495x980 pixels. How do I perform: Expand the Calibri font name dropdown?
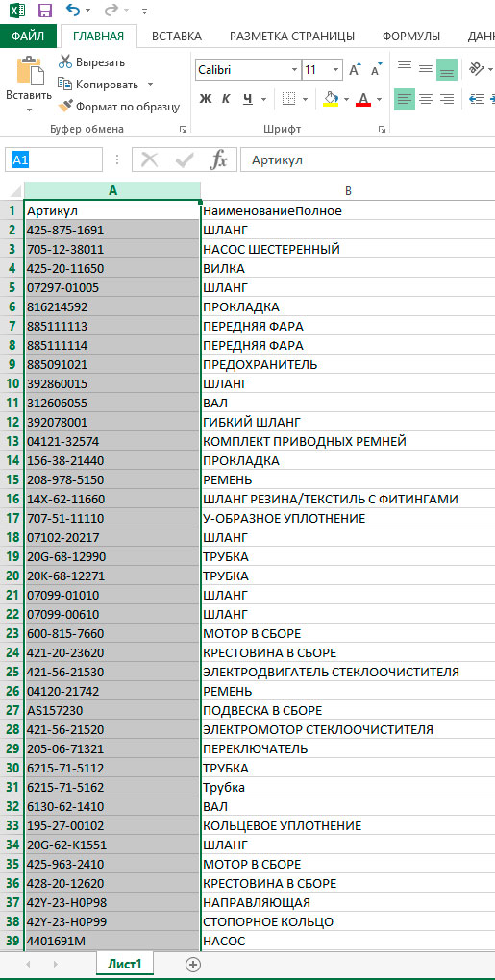[x=294, y=70]
